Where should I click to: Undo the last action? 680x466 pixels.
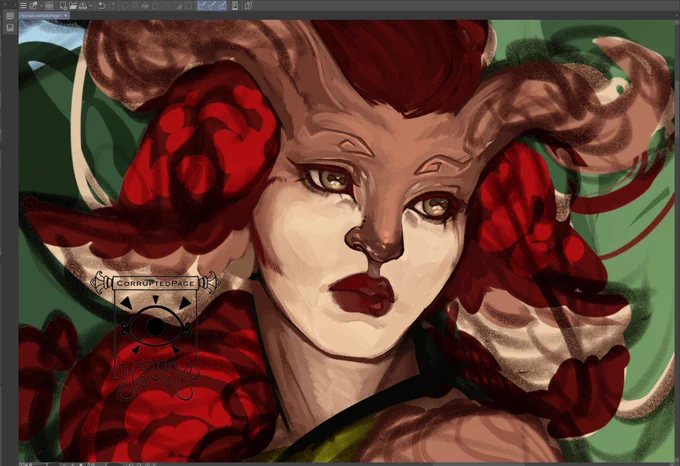pos(101,6)
